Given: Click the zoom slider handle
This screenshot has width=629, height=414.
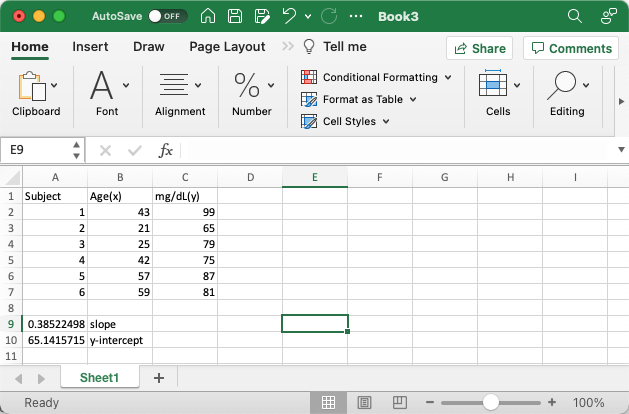Looking at the screenshot, I should point(490,403).
